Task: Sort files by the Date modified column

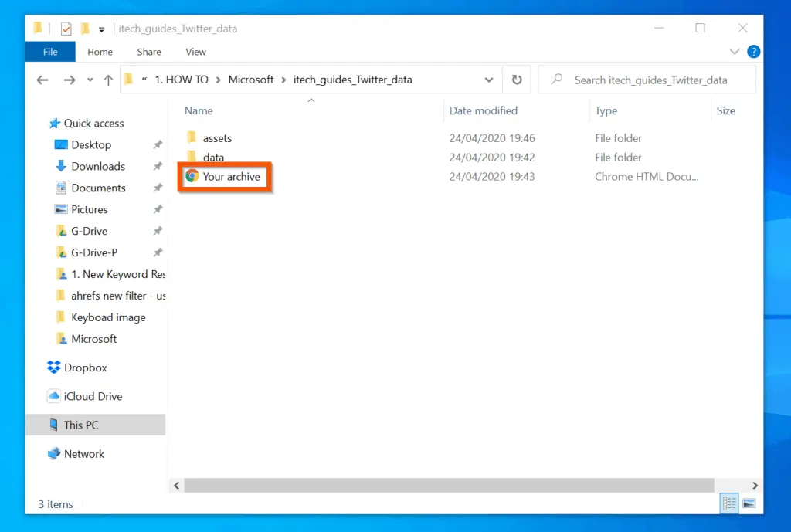Action: [x=484, y=110]
